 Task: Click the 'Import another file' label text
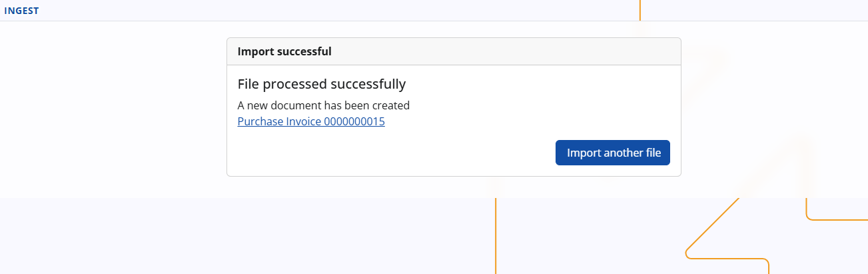(614, 153)
